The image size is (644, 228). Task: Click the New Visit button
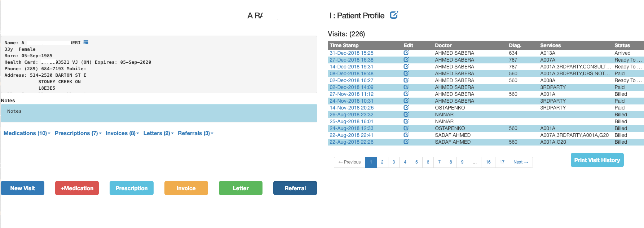point(22,188)
